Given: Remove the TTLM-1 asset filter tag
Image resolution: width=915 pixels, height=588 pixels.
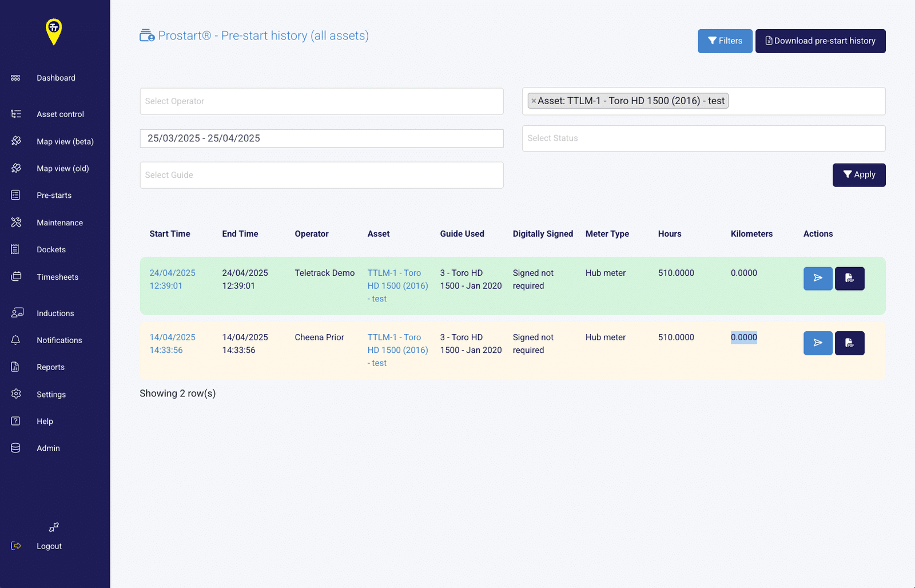Looking at the screenshot, I should pyautogui.click(x=534, y=101).
